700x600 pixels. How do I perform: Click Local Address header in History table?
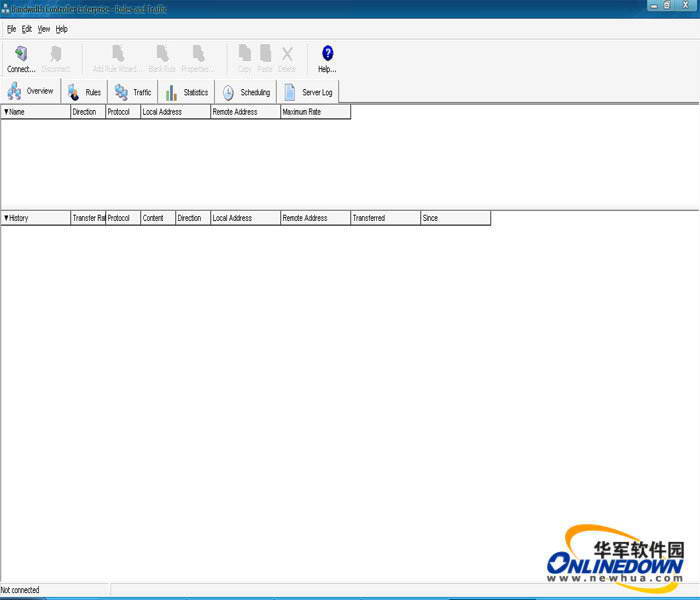click(x=245, y=218)
